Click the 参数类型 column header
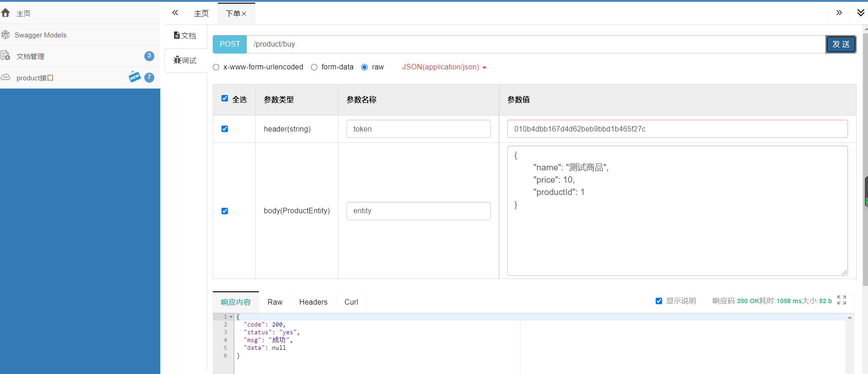 tap(279, 100)
